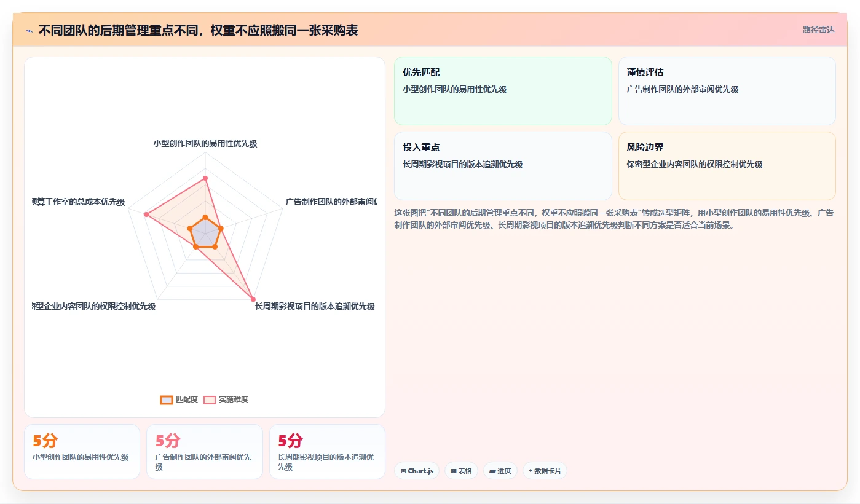Click 广告制作团队的外部审阅优先级 in the 谨慎评估 card
Viewport: 860px width, 504px height.
click(x=682, y=89)
